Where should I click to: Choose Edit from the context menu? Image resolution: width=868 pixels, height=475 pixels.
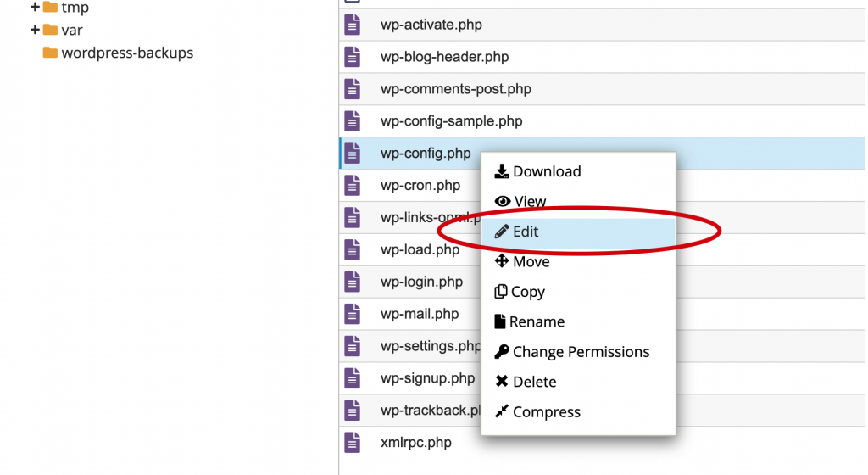click(578, 232)
